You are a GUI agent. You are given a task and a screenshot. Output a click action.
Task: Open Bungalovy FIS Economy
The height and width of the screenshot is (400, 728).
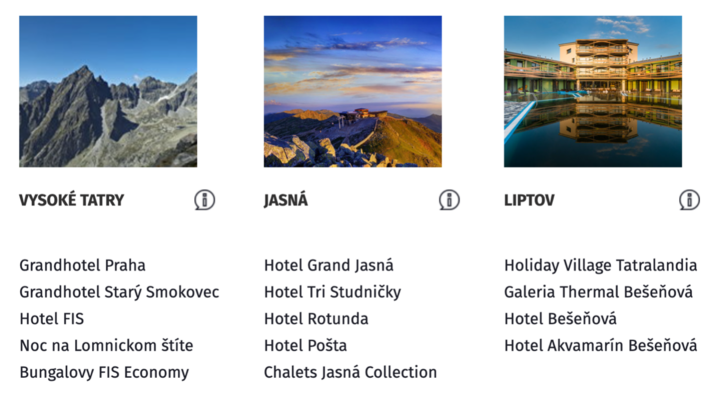pos(104,373)
